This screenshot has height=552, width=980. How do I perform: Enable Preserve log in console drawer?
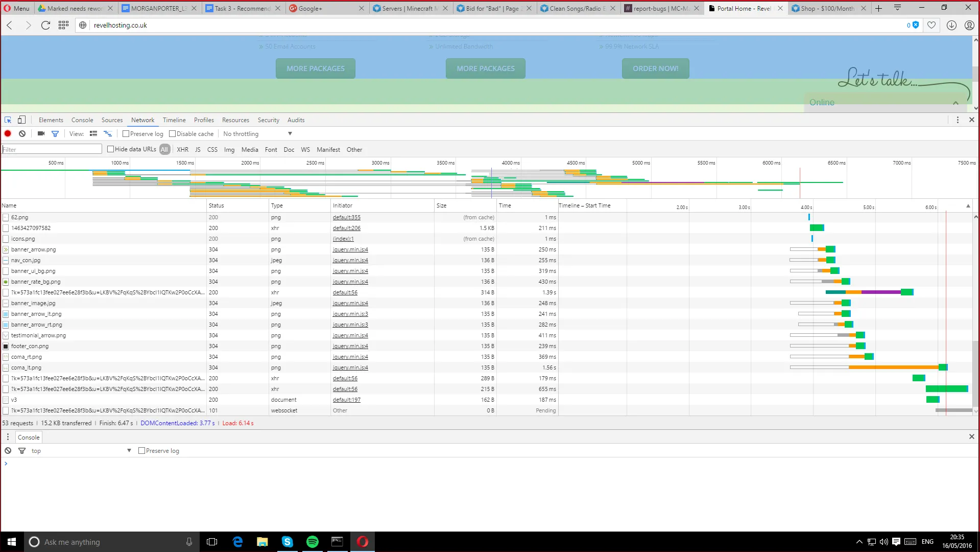click(x=142, y=451)
